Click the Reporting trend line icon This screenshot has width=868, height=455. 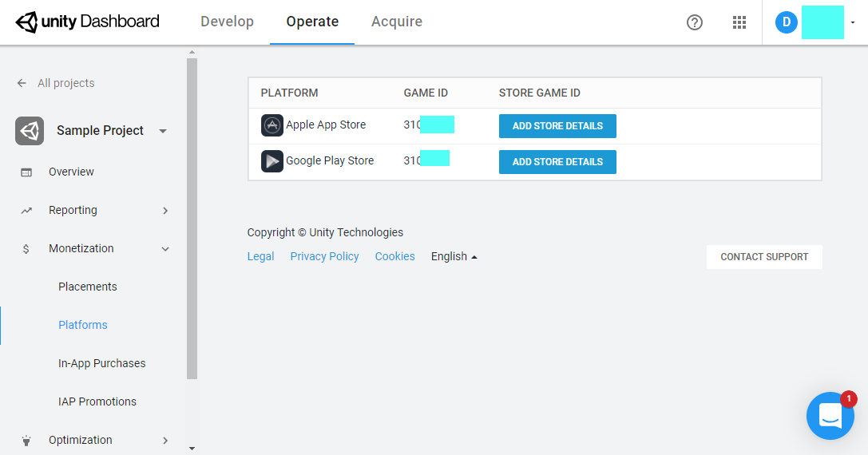[26, 211]
